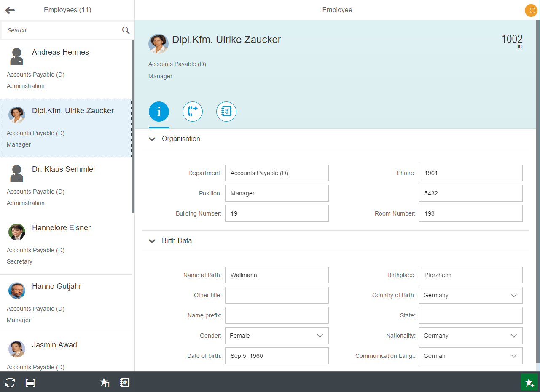Collapse the Organisation section
This screenshot has width=540, height=392.
pyautogui.click(x=152, y=139)
